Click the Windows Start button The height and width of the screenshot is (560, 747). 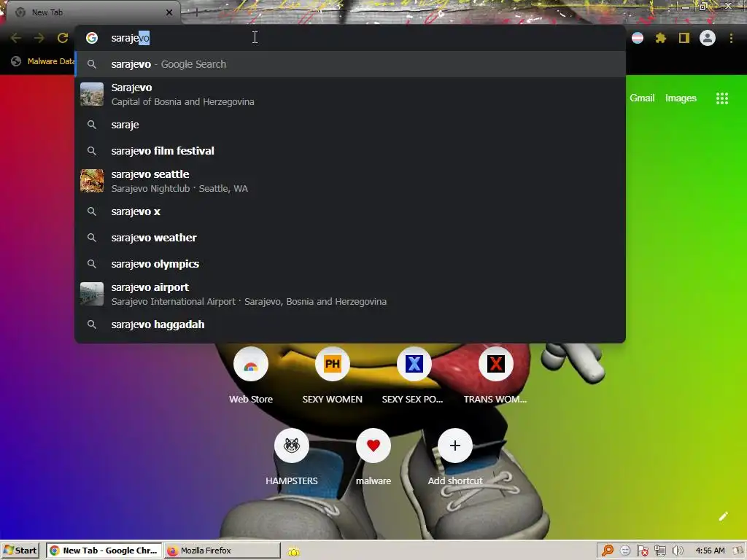[x=20, y=551]
